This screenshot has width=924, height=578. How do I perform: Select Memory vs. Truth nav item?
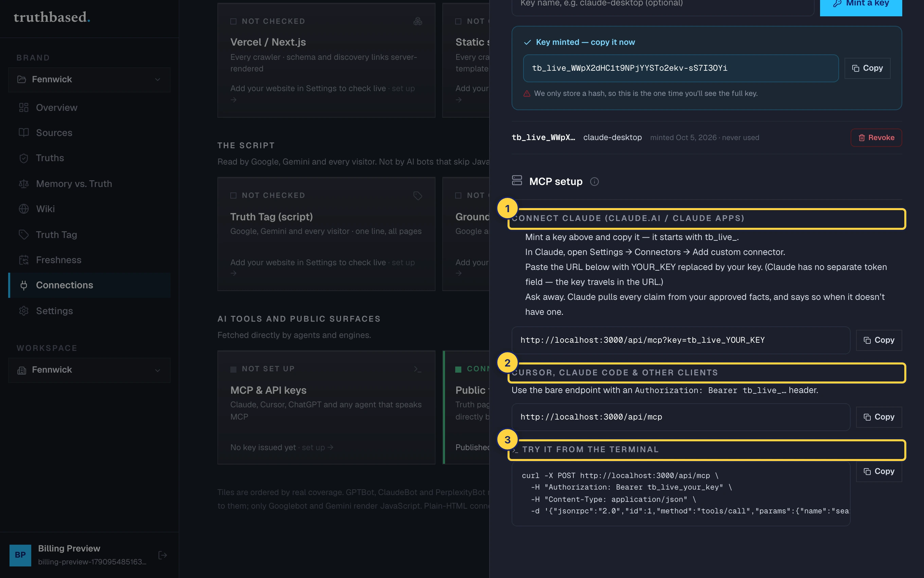89,184
